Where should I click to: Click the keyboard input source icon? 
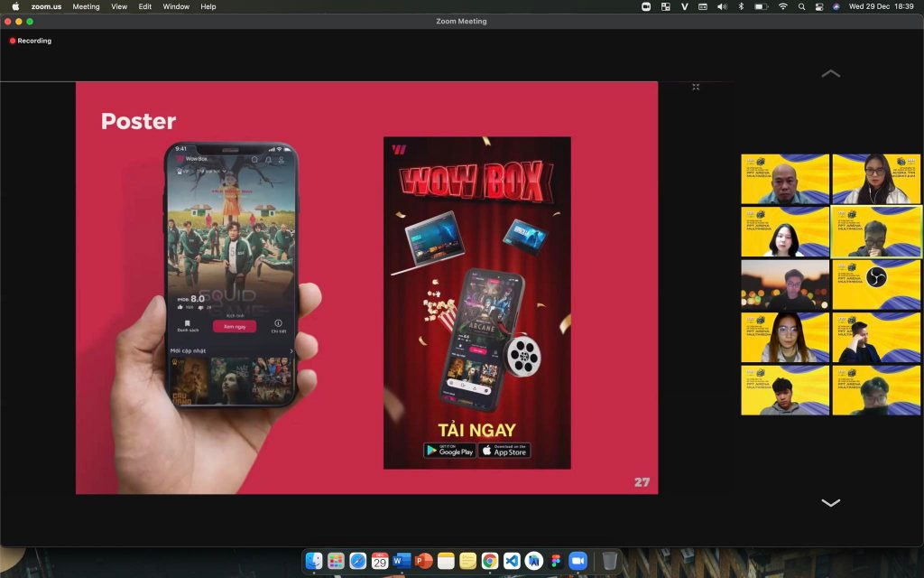[x=703, y=6]
